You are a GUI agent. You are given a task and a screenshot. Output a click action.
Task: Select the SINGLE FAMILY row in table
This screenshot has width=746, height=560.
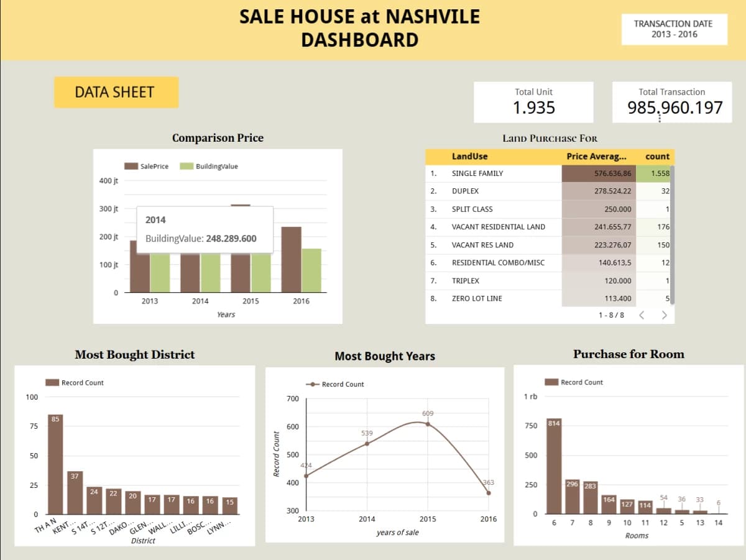tap(549, 173)
